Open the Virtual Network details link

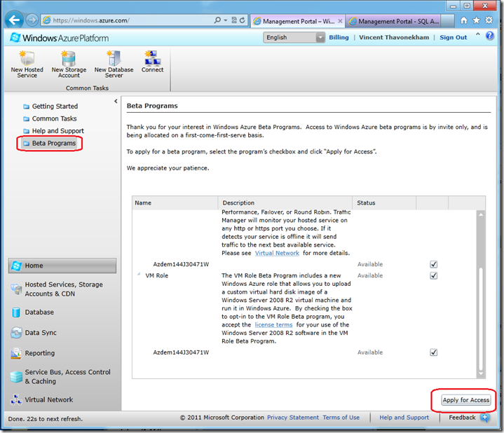(277, 253)
